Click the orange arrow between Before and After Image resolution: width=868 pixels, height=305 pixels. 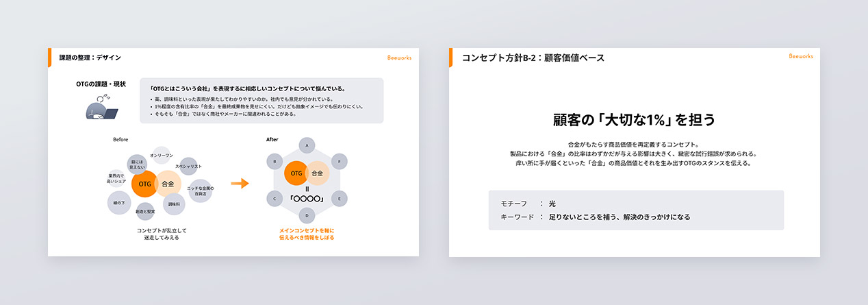pos(239,184)
